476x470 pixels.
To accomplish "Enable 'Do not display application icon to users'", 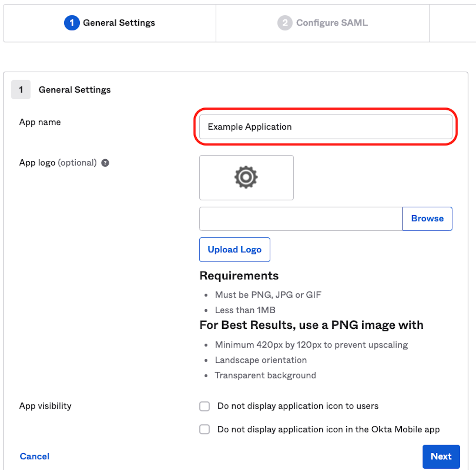I will click(x=205, y=406).
